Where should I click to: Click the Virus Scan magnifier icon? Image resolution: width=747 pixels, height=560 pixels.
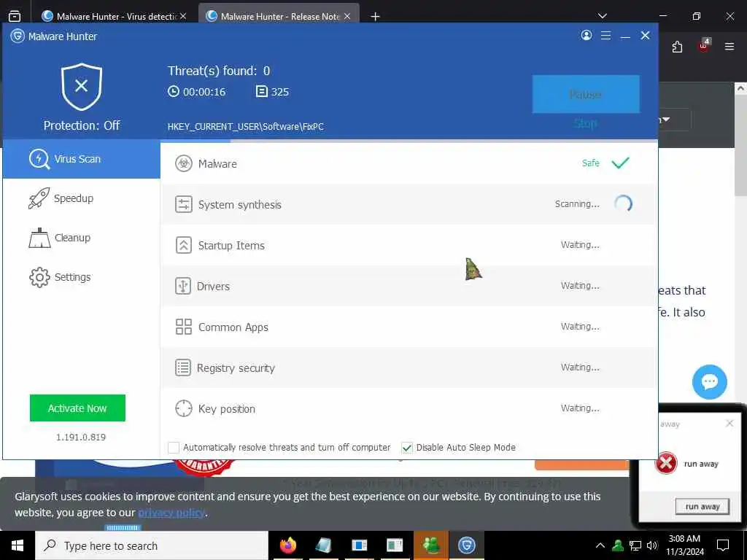(39, 159)
